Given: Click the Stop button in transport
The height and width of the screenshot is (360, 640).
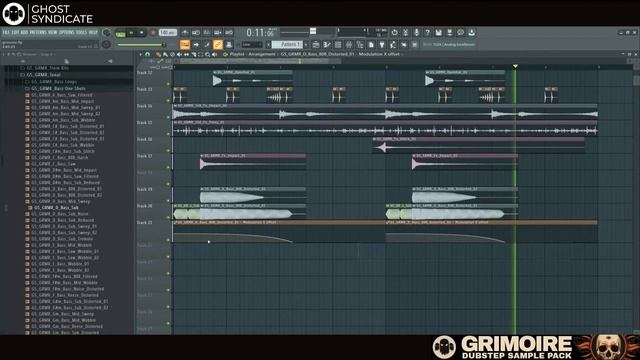Looking at the screenshot, I should click(x=141, y=33).
